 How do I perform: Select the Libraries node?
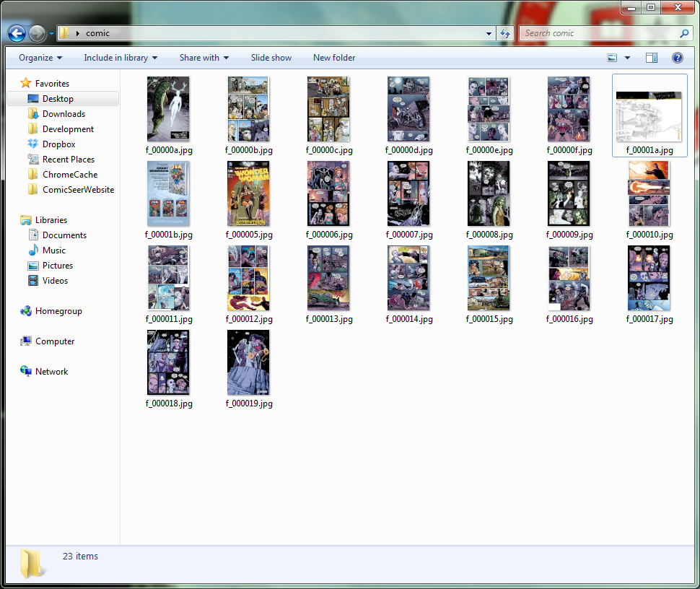coord(44,220)
